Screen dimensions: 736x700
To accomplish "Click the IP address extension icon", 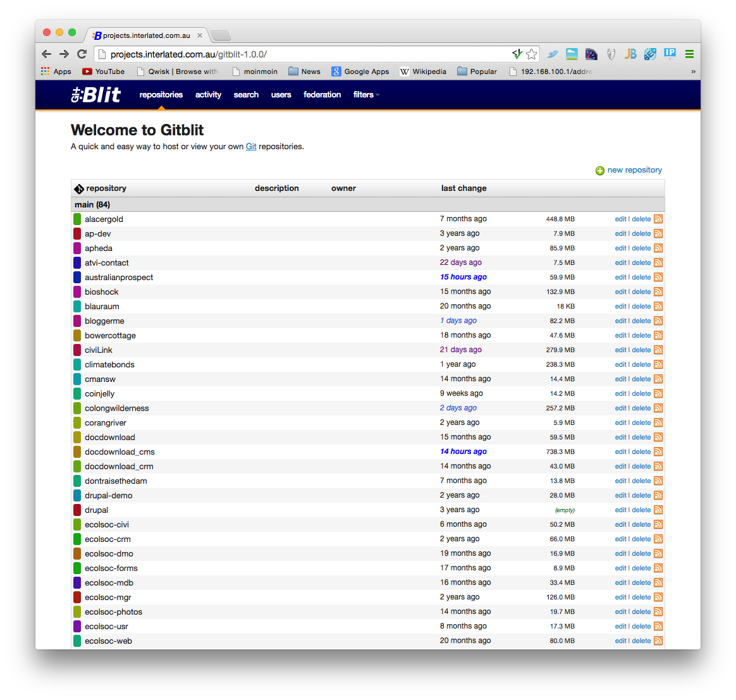I will tap(670, 54).
